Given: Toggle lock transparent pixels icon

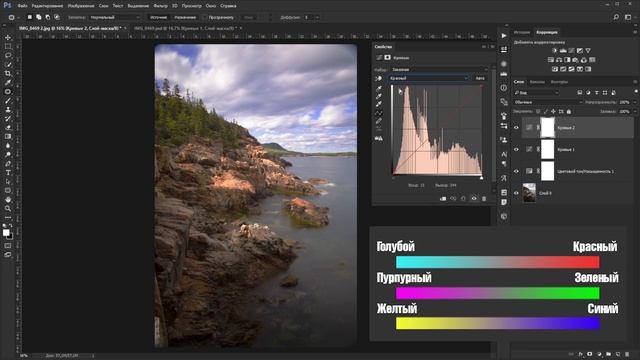Looking at the screenshot, I should coord(538,111).
